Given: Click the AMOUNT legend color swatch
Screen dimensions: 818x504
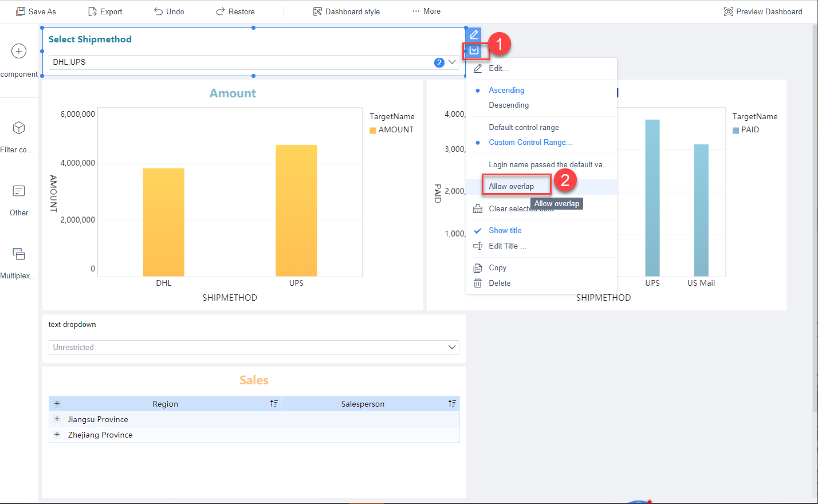Looking at the screenshot, I should pos(373,130).
